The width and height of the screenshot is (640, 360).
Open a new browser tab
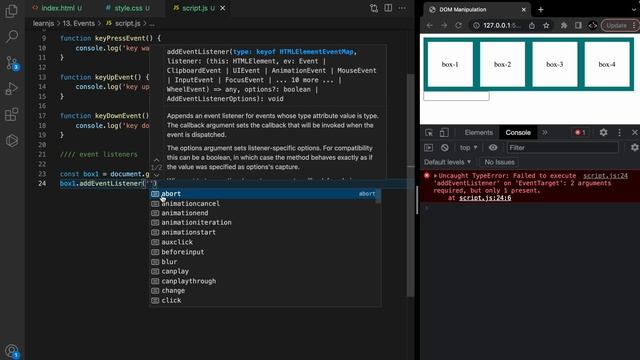(541, 9)
